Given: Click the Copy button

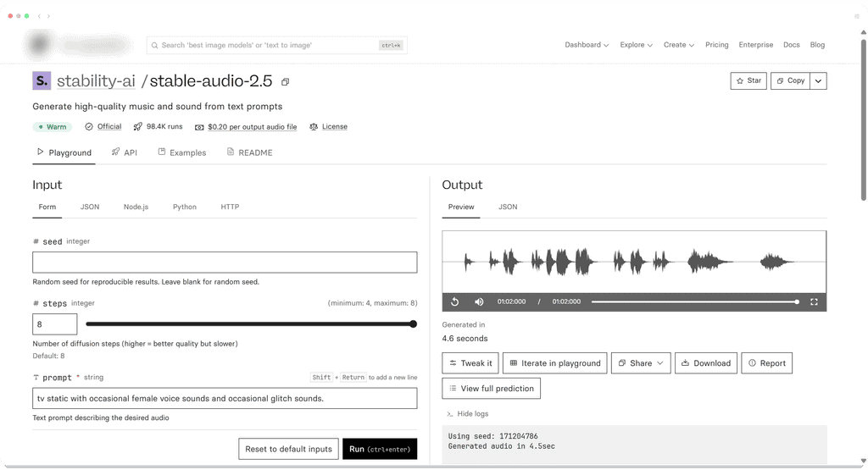Looking at the screenshot, I should pyautogui.click(x=791, y=80).
